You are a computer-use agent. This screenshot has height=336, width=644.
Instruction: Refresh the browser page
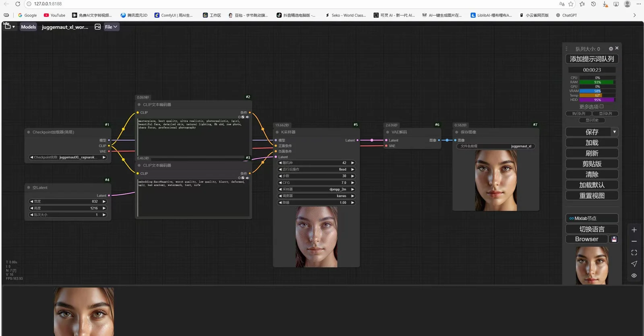click(18, 4)
